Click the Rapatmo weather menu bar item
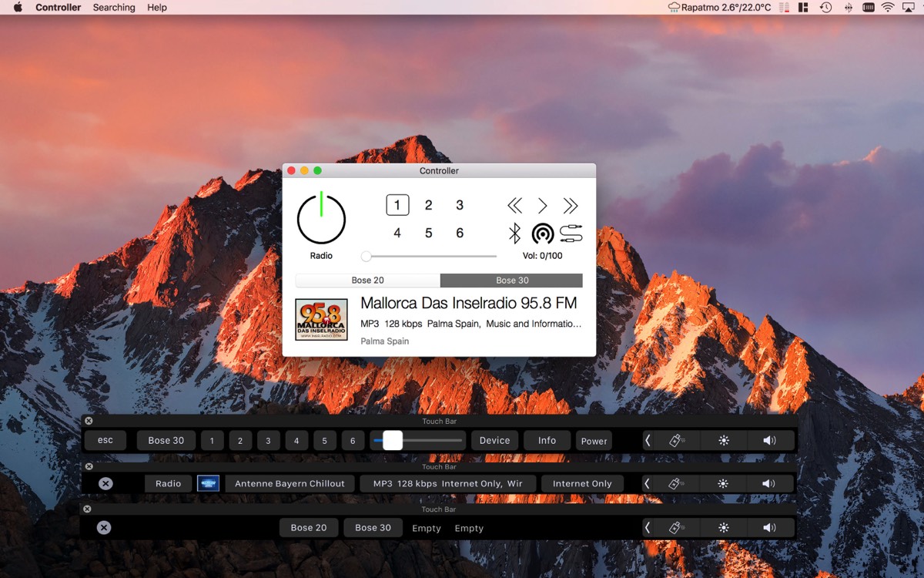Viewport: 924px width, 578px height. tap(719, 8)
